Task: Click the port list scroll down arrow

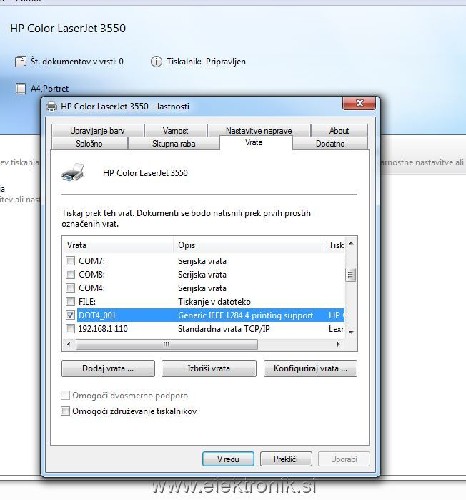Action: point(351,332)
